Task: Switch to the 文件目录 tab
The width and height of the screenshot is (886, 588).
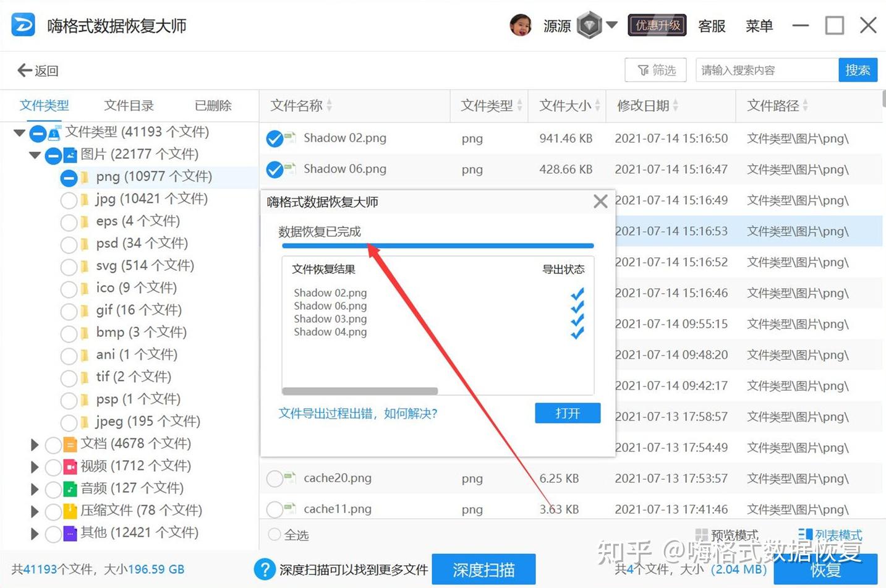Action: point(127,105)
